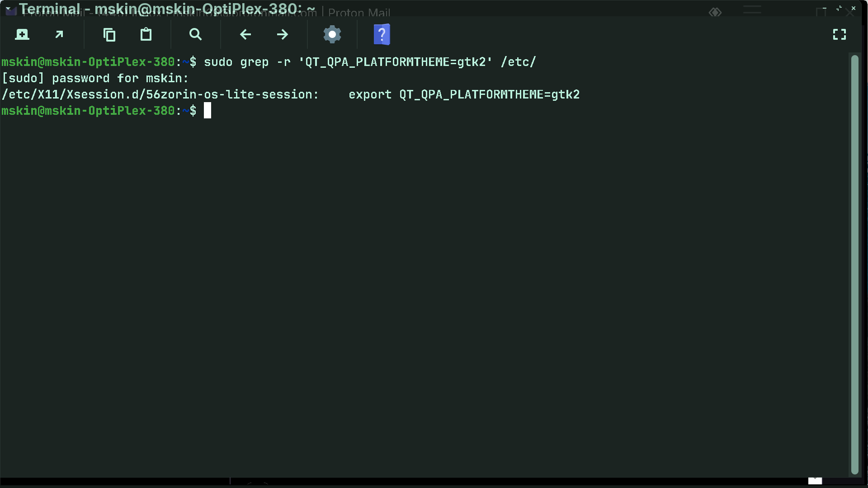The width and height of the screenshot is (868, 488).
Task: Click the Terminal window title text
Action: click(167, 9)
